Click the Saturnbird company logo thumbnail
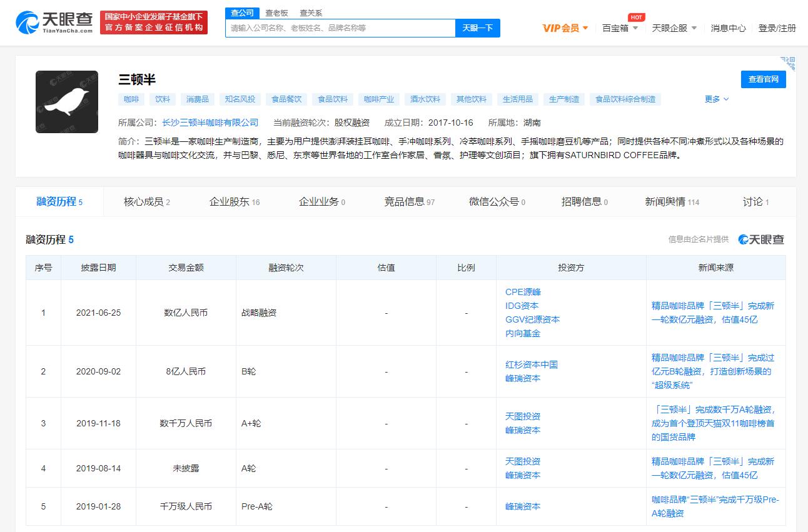 click(x=67, y=102)
